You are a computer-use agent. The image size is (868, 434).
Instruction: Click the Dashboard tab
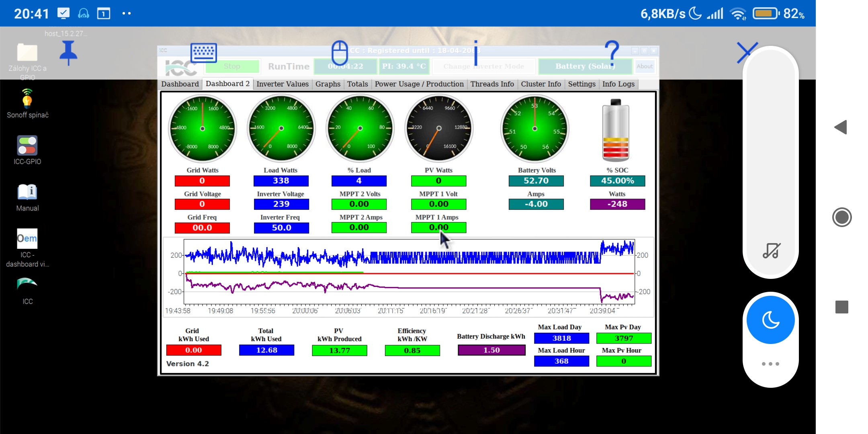180,84
